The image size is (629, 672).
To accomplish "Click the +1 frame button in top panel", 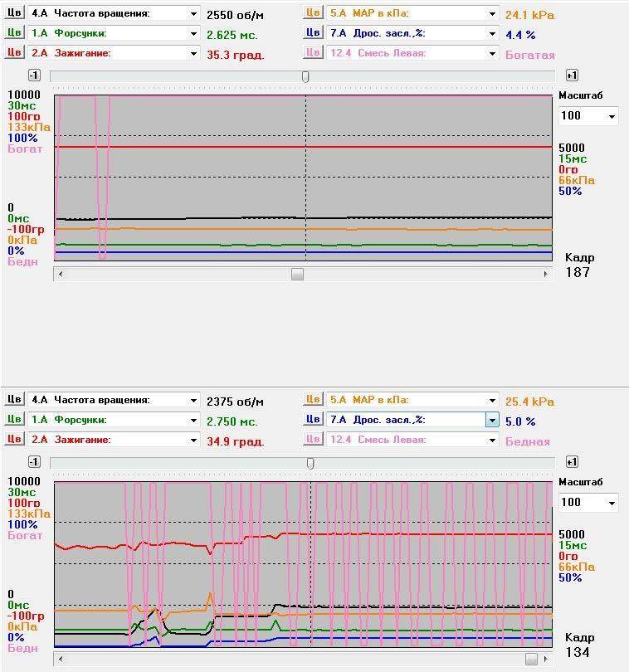I will [x=572, y=75].
